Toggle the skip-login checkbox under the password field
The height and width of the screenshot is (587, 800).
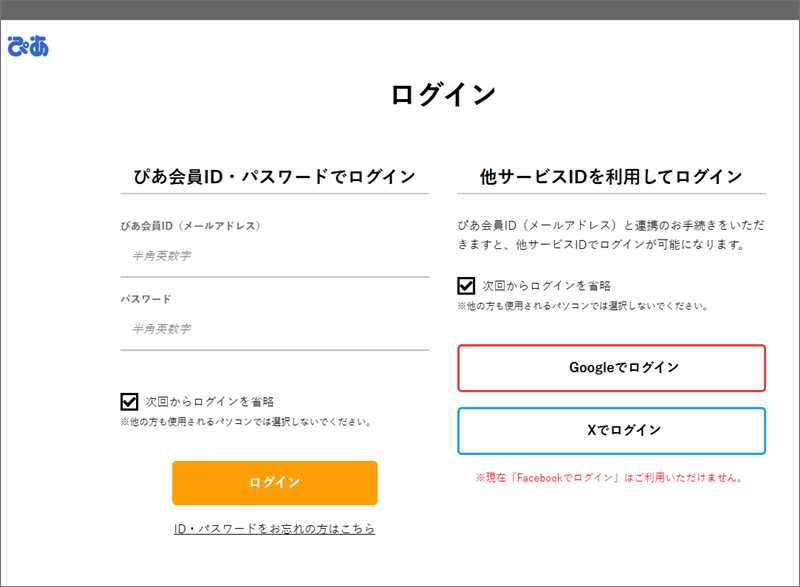click(129, 402)
